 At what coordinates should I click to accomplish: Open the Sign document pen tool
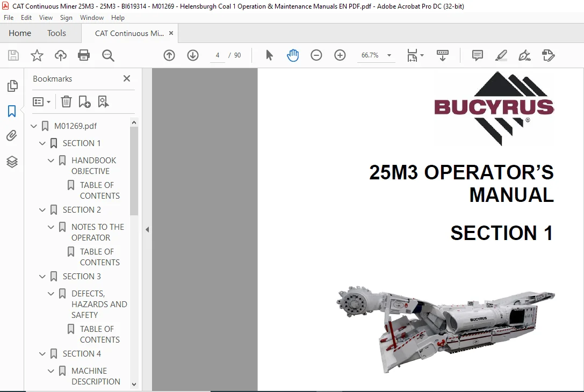[x=524, y=55]
